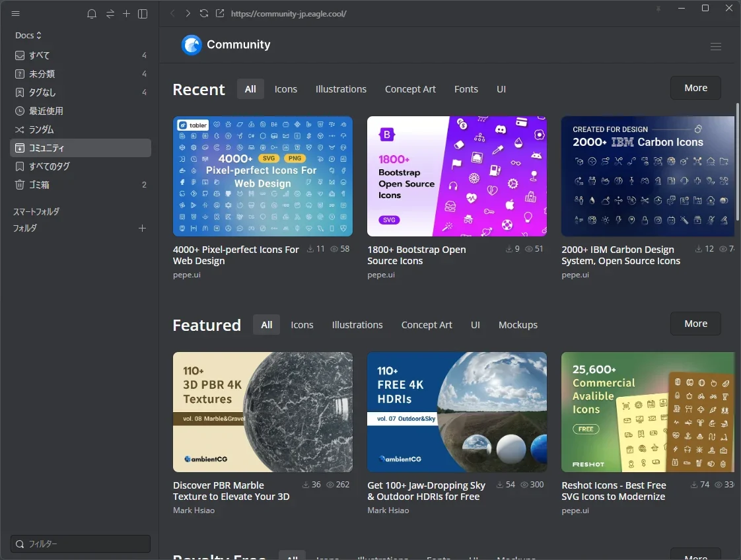Click the フォルダ section header

[25, 228]
